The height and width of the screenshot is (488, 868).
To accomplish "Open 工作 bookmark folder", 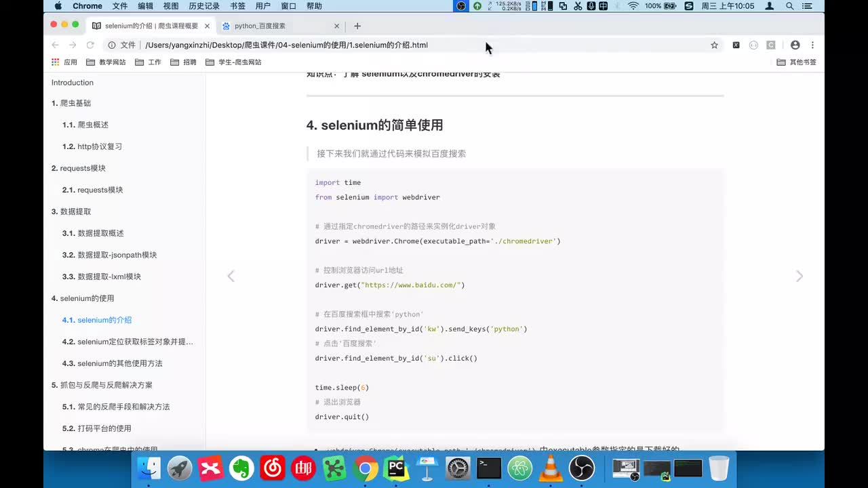I will click(x=148, y=62).
